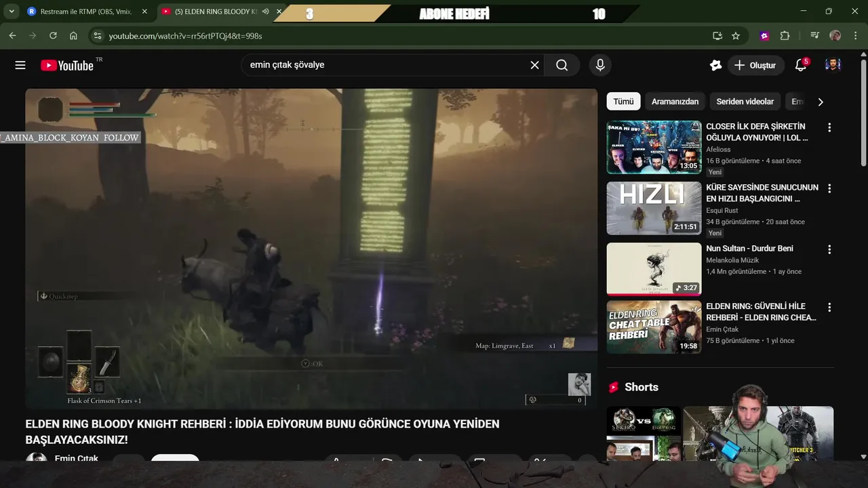Open the Nun Sultan - Durdur Beni title

749,249
